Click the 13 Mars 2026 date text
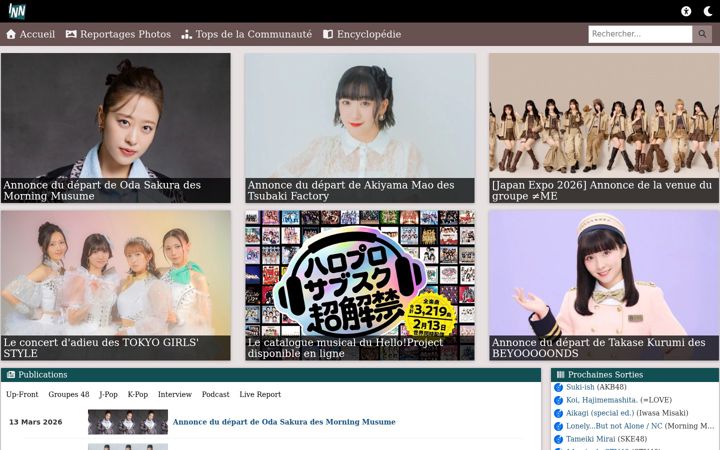 point(35,422)
